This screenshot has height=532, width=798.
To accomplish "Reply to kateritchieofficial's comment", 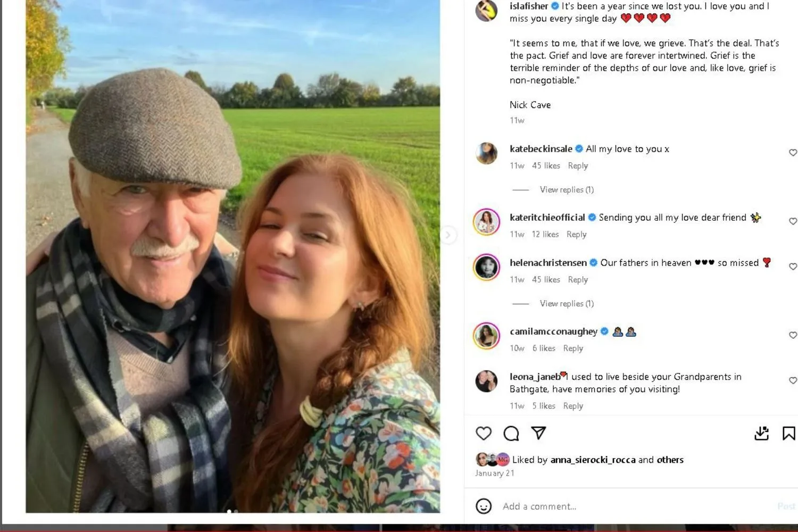I will [576, 235].
